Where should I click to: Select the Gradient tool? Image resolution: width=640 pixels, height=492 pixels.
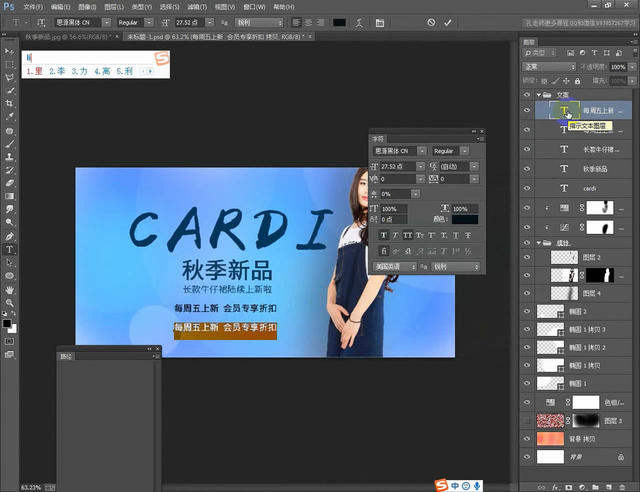point(9,196)
